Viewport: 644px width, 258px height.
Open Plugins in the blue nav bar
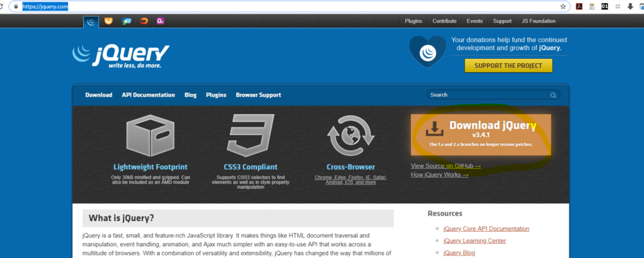[216, 95]
